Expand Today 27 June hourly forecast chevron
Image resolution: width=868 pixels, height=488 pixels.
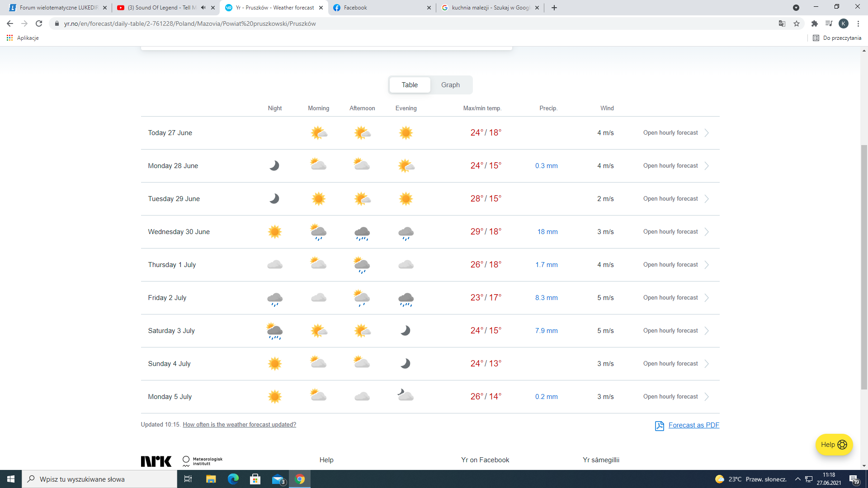tap(707, 133)
